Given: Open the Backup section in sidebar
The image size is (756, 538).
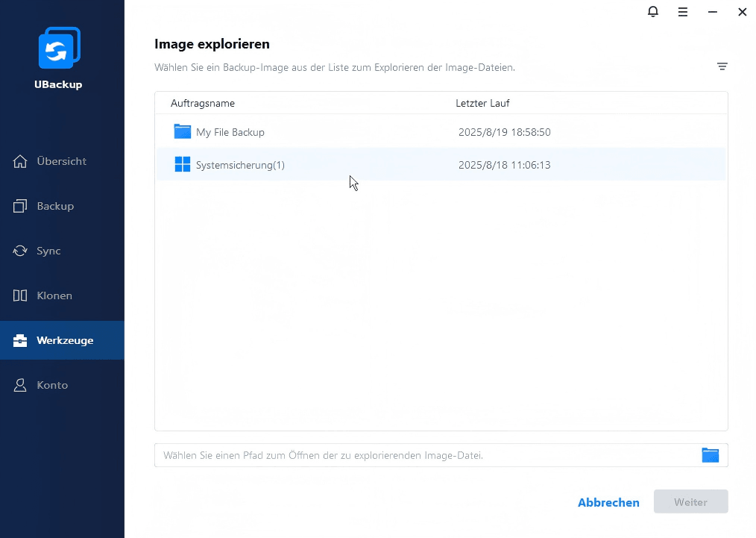Looking at the screenshot, I should [55, 206].
